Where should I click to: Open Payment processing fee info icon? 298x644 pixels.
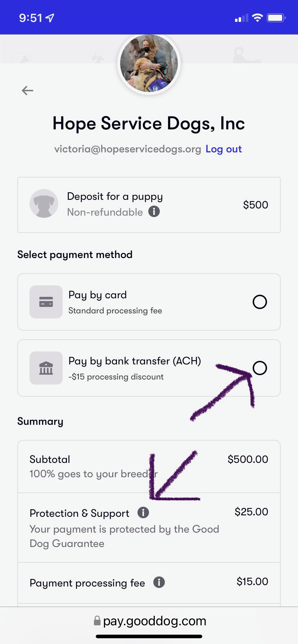(x=159, y=582)
